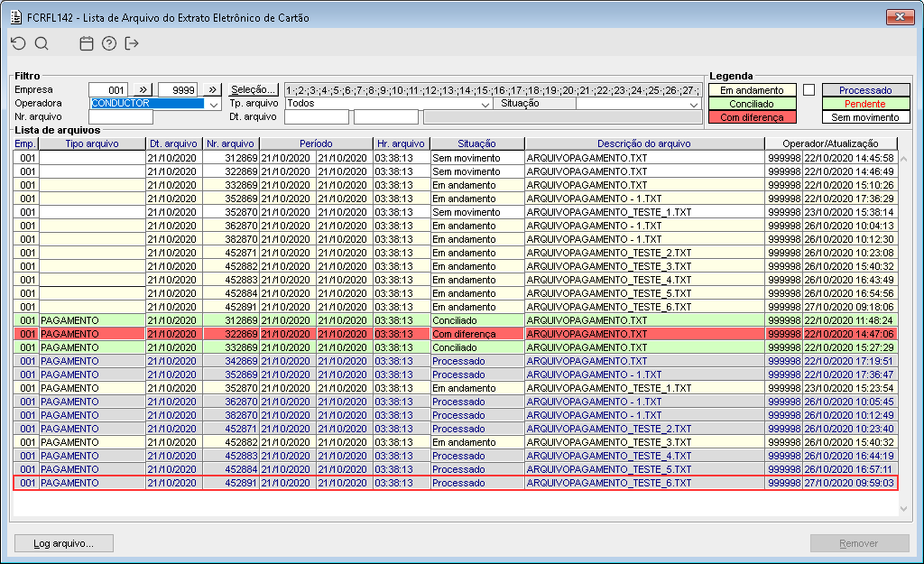Click the red Com diferença legend swatch
The width and height of the screenshot is (924, 564).
click(x=752, y=117)
